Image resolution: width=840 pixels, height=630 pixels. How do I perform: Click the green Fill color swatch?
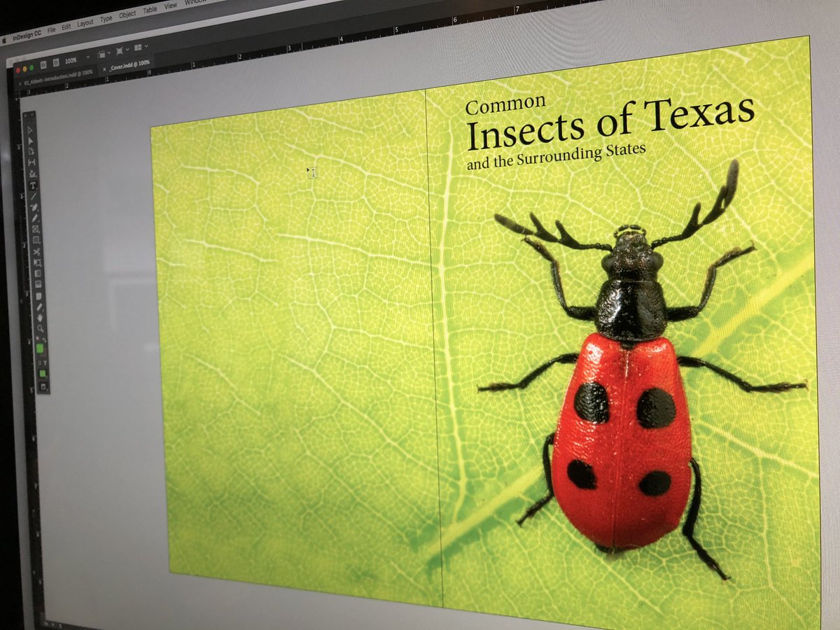pos(40,349)
